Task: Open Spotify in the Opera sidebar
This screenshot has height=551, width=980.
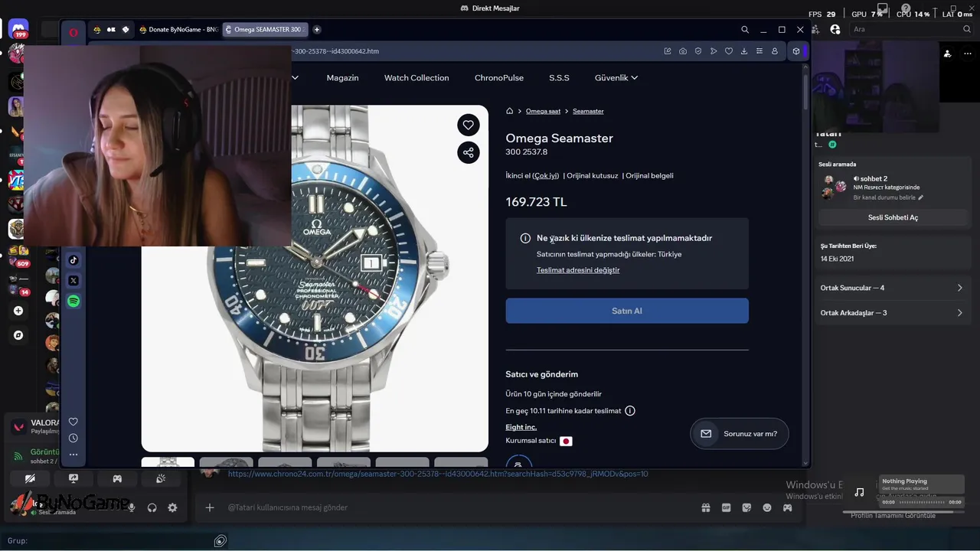Action: coord(73,302)
